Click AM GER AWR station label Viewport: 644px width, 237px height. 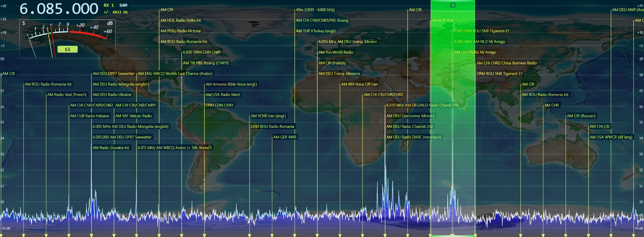point(285,137)
